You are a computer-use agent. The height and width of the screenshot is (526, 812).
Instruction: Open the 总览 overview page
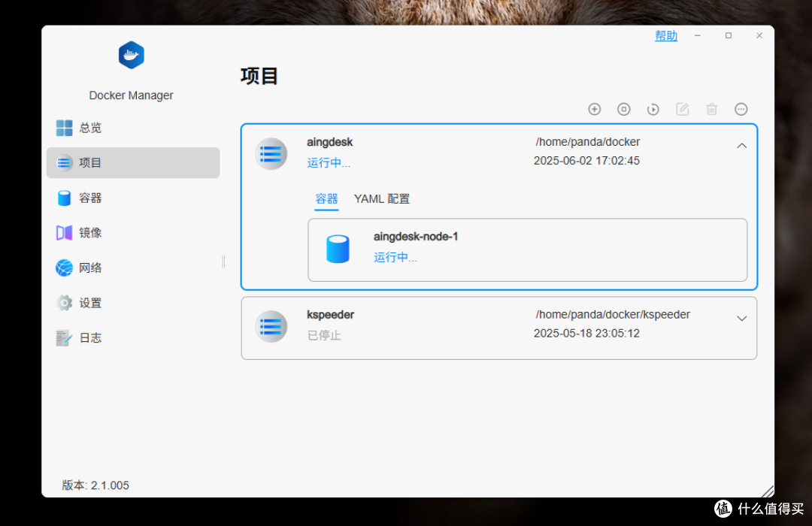coord(133,128)
